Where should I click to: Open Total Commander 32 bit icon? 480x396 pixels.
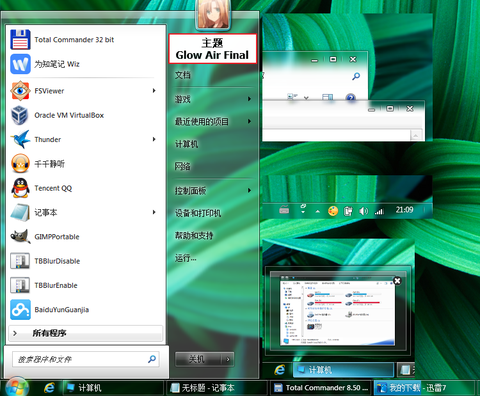[20, 40]
